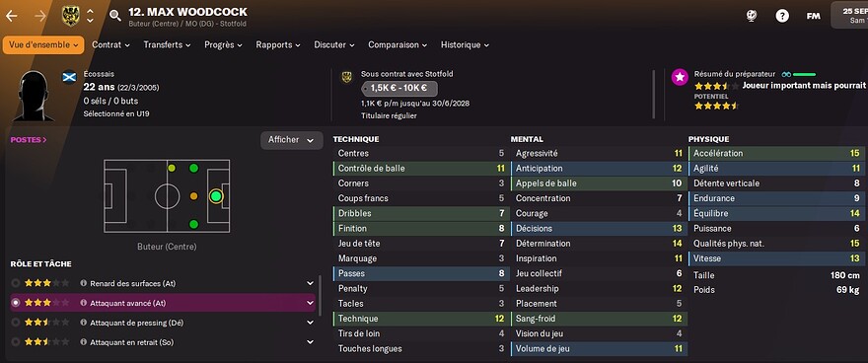
Task: Select the Renard des surfaces role radio
Action: (16, 283)
